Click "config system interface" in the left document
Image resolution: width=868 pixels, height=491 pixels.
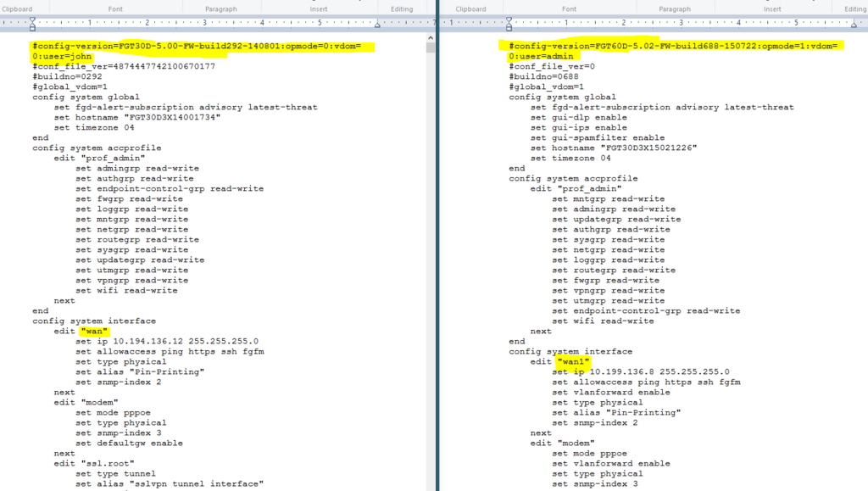(x=94, y=321)
